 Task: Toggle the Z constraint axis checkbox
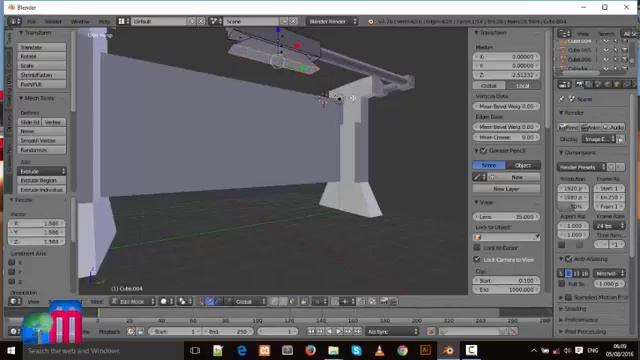point(12,282)
